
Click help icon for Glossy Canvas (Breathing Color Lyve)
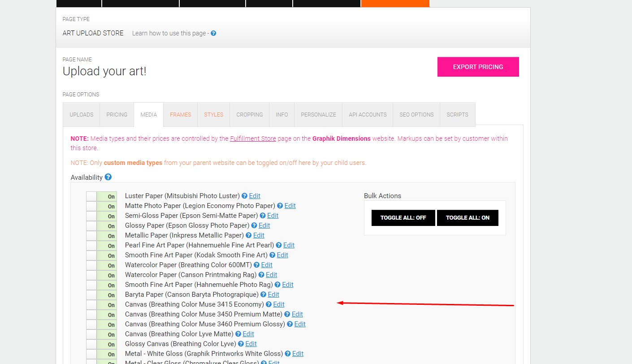(241, 344)
